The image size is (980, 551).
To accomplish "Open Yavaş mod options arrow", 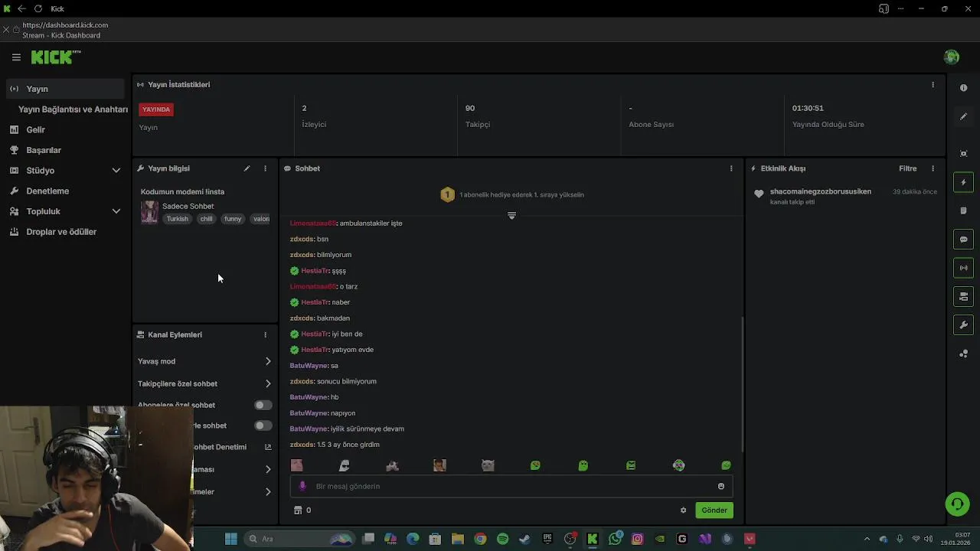I will tap(268, 361).
